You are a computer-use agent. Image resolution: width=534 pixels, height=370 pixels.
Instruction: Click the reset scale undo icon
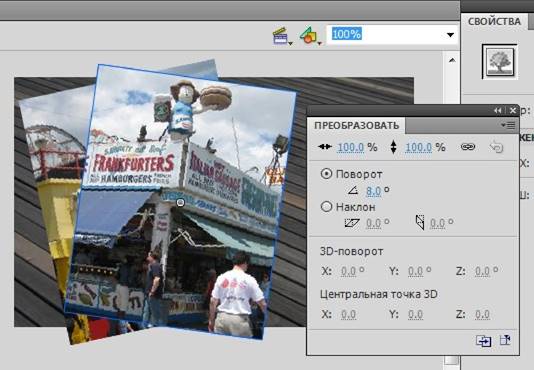coord(496,147)
